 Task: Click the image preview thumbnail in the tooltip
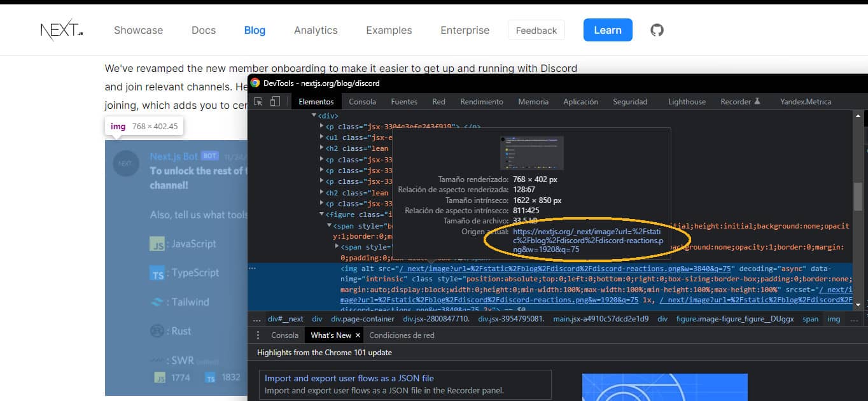[x=531, y=151]
